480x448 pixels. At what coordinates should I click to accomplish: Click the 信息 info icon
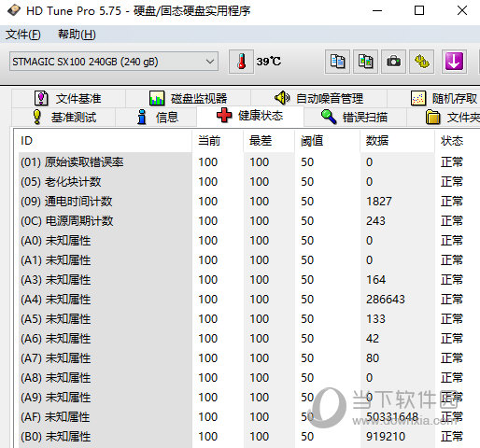point(142,117)
